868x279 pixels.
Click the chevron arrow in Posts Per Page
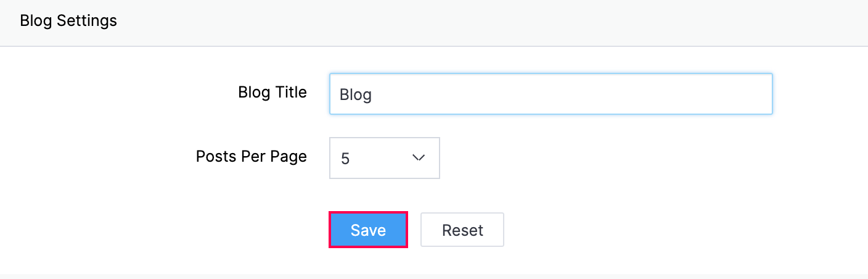(x=419, y=158)
